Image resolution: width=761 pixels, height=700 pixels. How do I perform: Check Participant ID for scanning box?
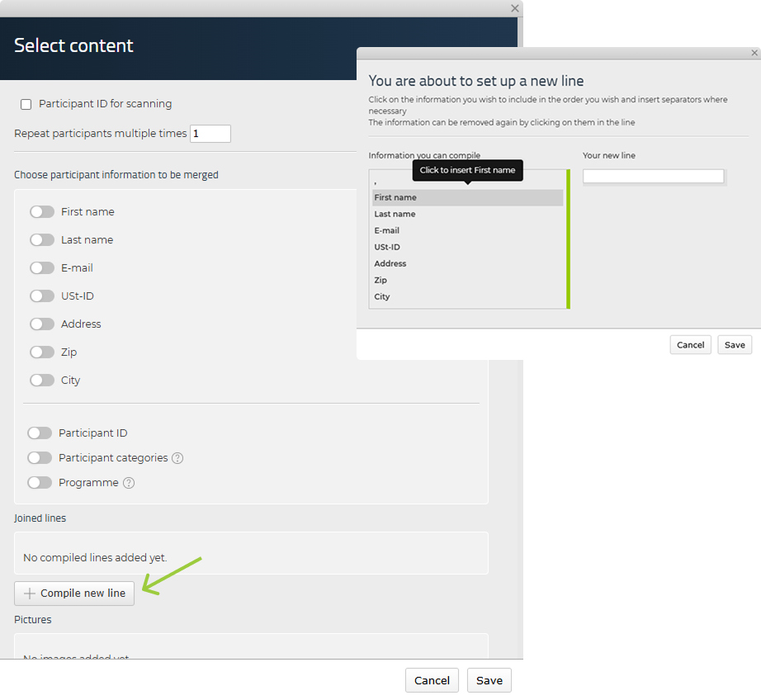tap(26, 104)
